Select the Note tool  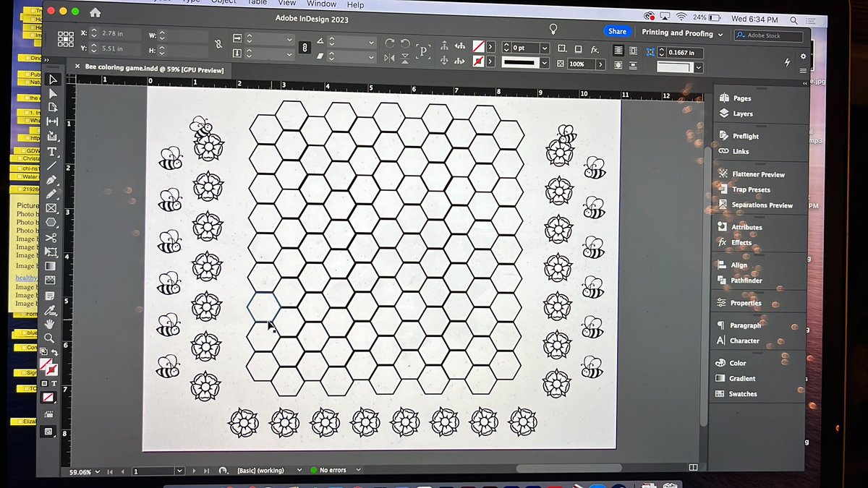(50, 296)
